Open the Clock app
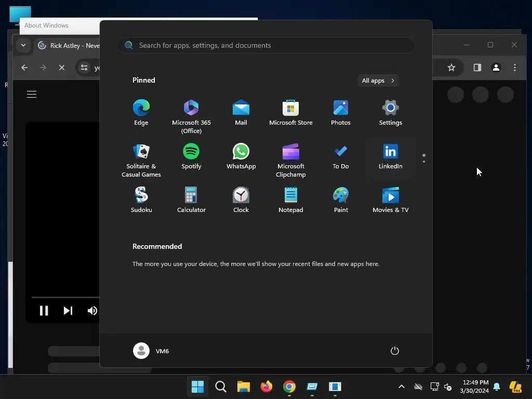Image resolution: width=532 pixels, height=399 pixels. [x=241, y=200]
